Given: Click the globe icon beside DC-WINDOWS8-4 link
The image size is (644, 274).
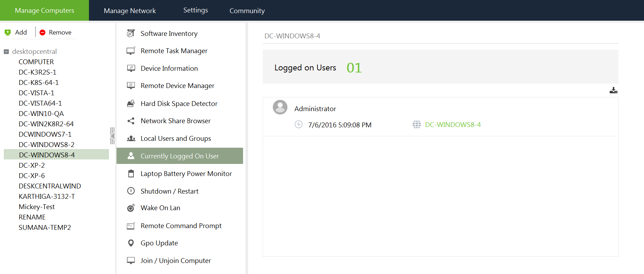Looking at the screenshot, I should pyautogui.click(x=416, y=125).
